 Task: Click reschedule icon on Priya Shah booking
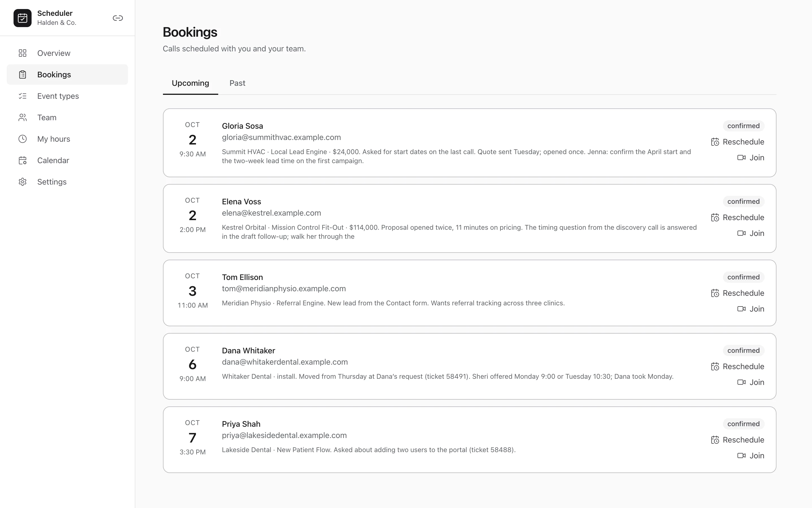coord(715,440)
